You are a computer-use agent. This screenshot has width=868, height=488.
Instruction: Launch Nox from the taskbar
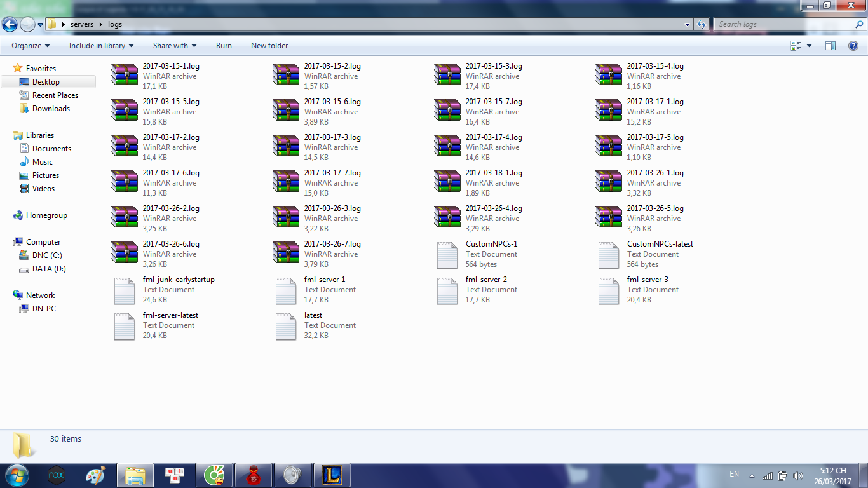tap(57, 475)
